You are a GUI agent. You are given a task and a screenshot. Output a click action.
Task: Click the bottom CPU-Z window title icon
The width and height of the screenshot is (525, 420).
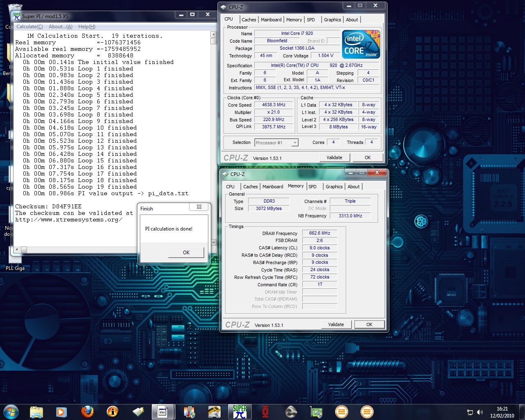point(225,174)
